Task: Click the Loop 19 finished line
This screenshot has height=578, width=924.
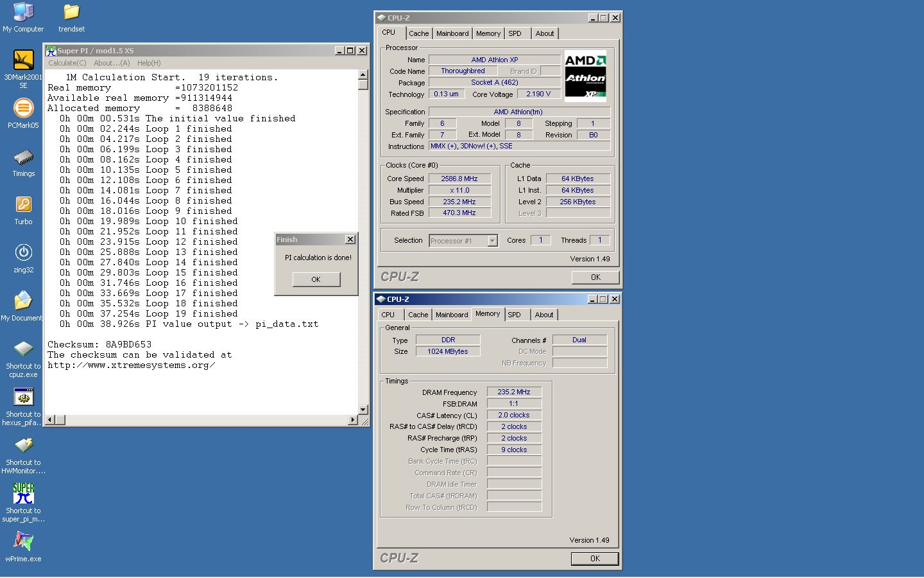Action: tap(149, 313)
